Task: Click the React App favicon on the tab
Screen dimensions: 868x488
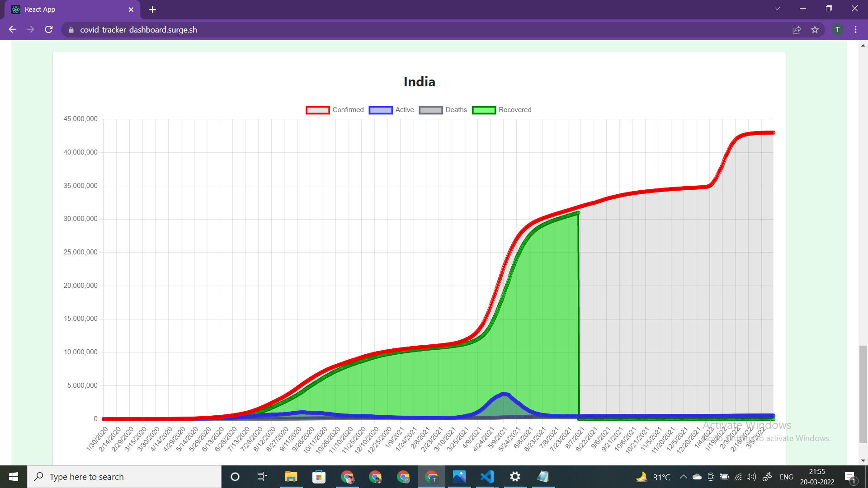Action: (15, 9)
